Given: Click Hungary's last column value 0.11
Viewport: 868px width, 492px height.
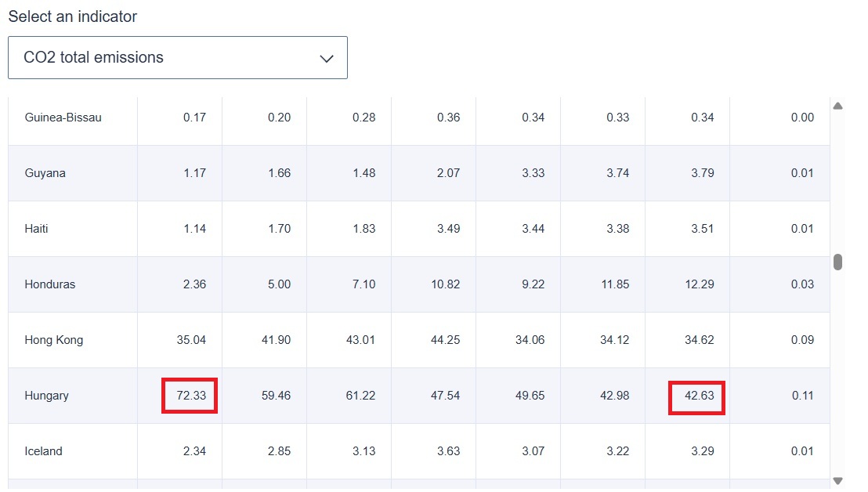Looking at the screenshot, I should click(802, 396).
